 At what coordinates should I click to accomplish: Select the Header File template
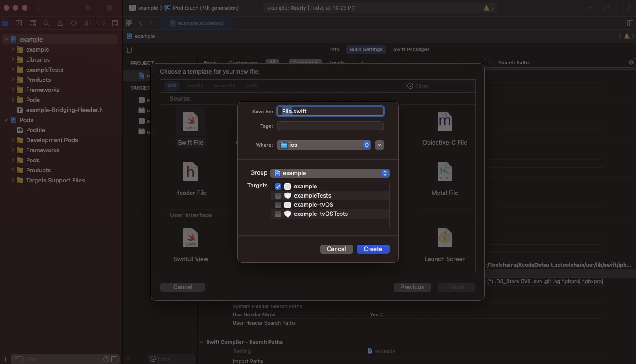(x=191, y=179)
